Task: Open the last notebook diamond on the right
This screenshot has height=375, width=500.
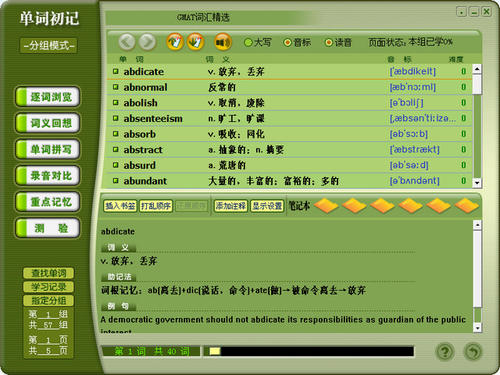Action: (467, 205)
